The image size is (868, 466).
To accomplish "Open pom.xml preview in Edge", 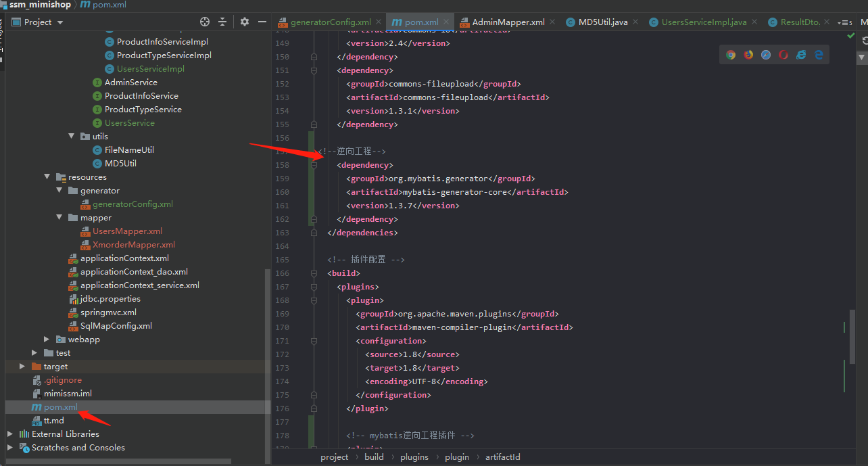I will [x=819, y=55].
